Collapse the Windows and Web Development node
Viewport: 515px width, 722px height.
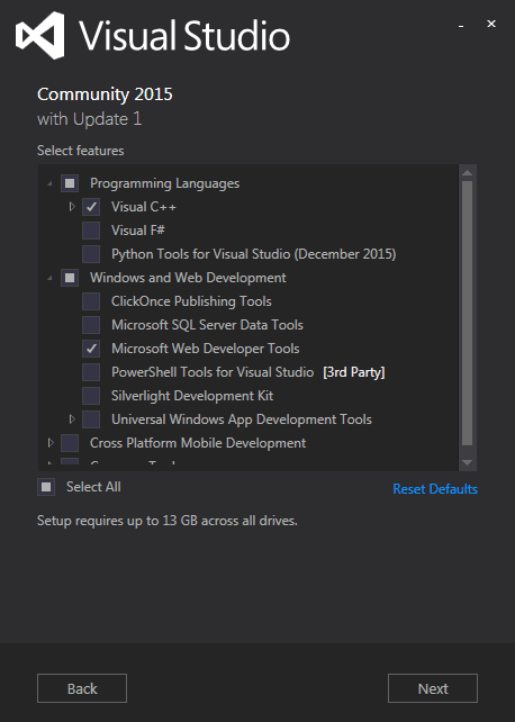[50, 278]
